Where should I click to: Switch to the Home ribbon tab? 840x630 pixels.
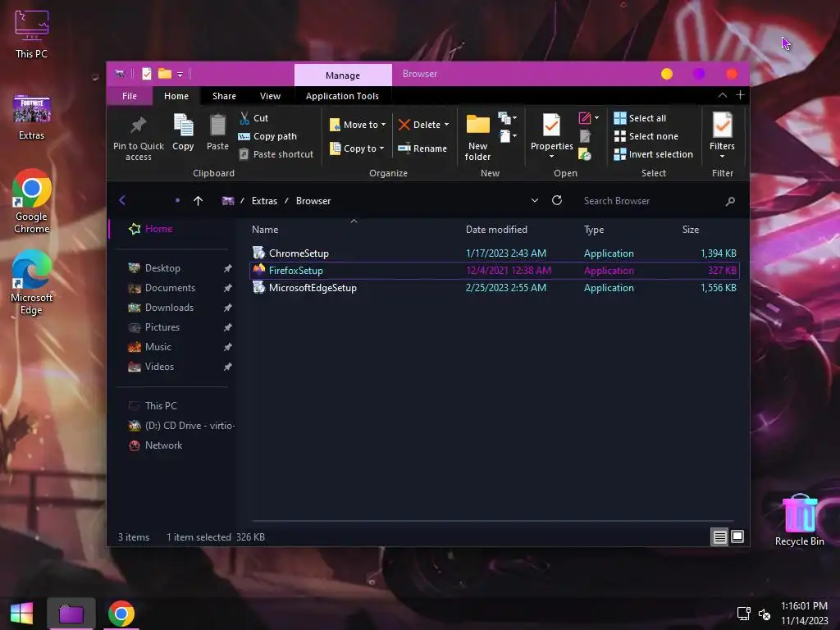point(176,96)
